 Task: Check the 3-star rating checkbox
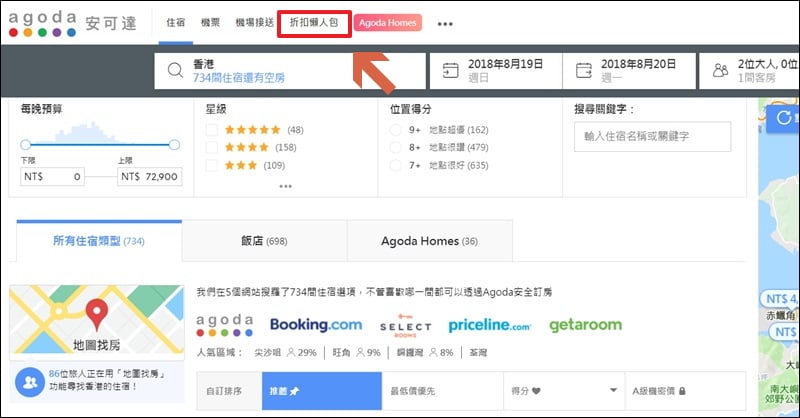pyautogui.click(x=211, y=165)
